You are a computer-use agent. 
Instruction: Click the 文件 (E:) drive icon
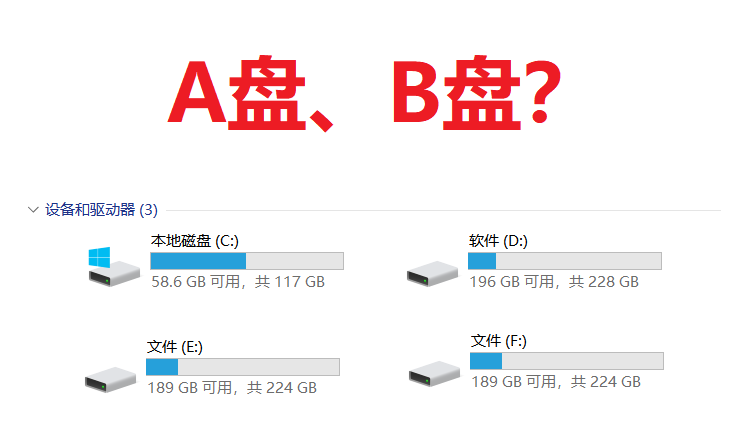point(110,380)
